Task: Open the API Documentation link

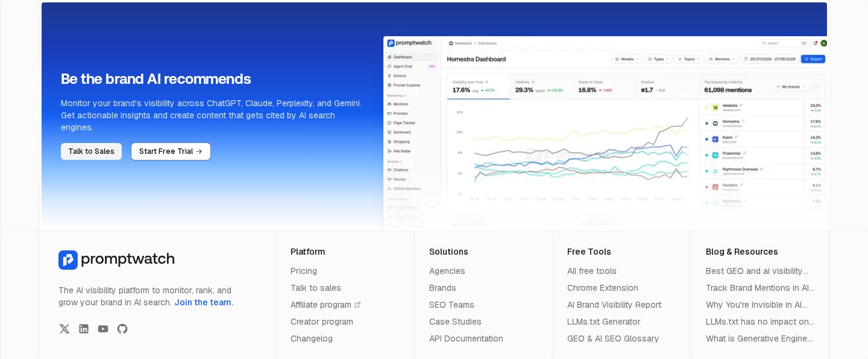Action: pyautogui.click(x=466, y=338)
